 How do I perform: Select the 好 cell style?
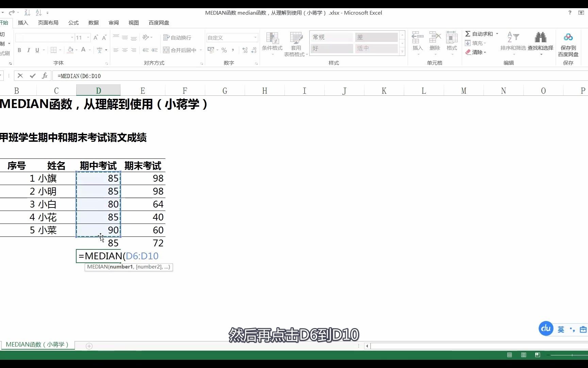(x=332, y=48)
